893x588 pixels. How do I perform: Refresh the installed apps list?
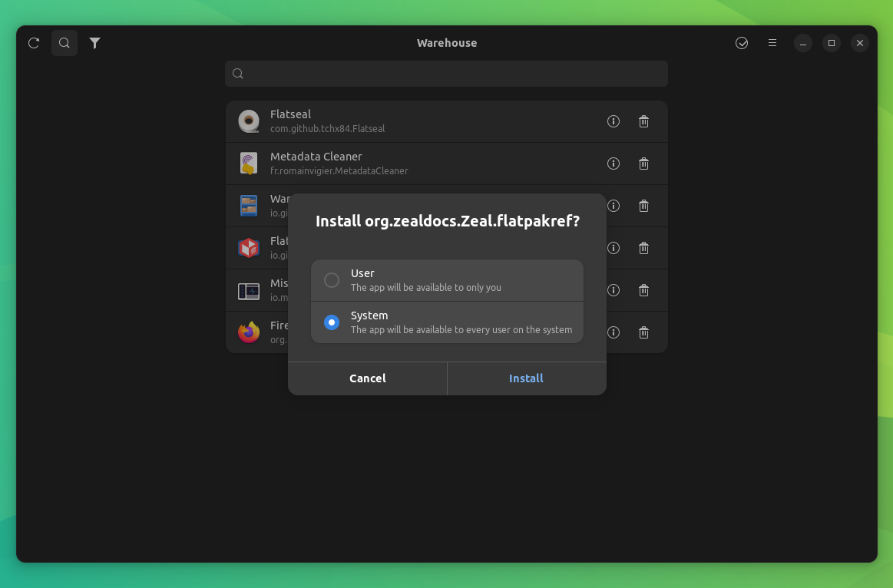coord(33,43)
